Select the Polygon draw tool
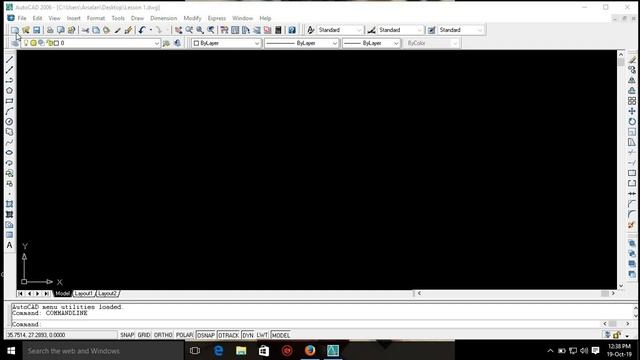 pos(9,91)
